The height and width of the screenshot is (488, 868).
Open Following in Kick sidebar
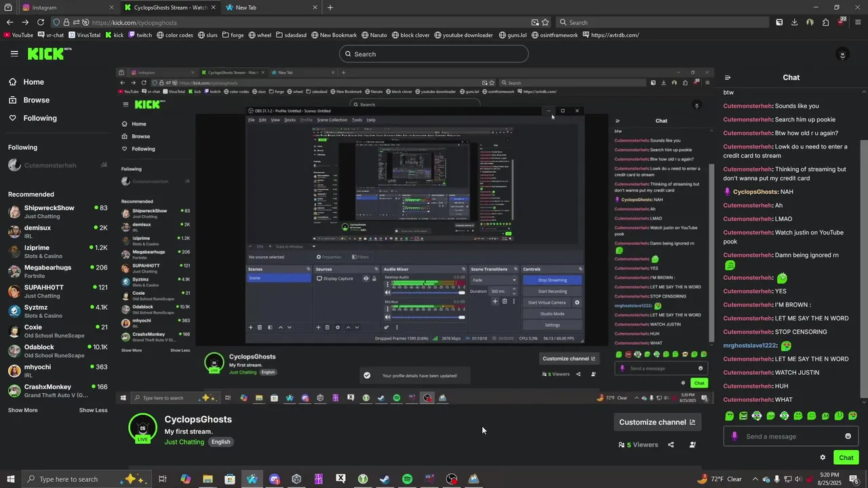point(40,118)
